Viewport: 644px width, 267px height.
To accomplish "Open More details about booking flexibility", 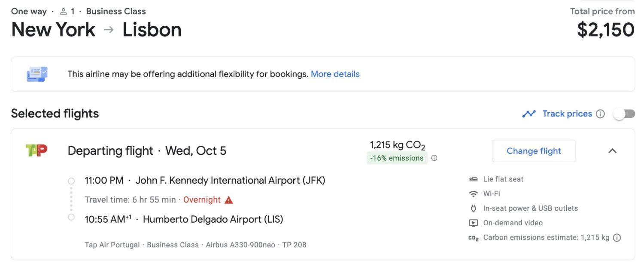I will [335, 74].
